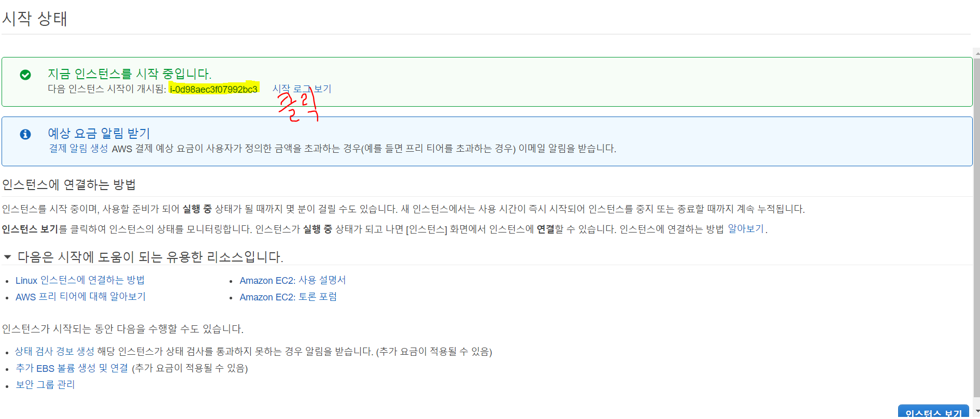The image size is (980, 419).
Task: Collapse the useful resources section triangle
Action: 7,257
